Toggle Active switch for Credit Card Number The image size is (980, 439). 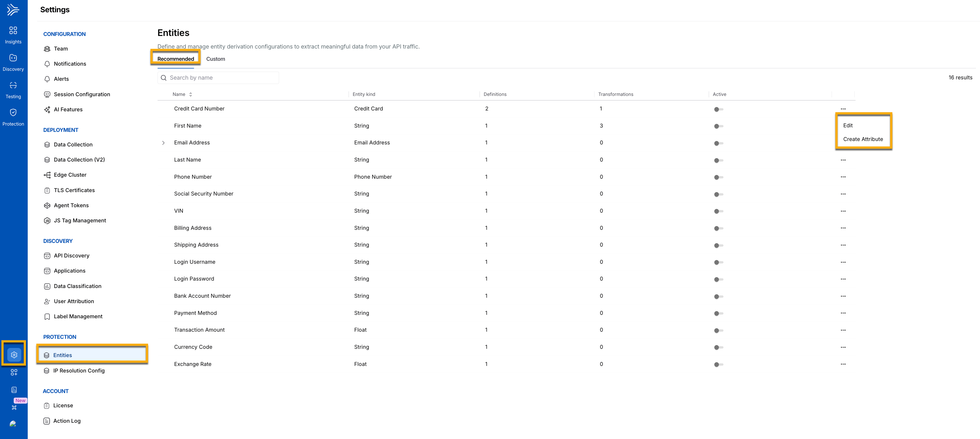tap(718, 109)
